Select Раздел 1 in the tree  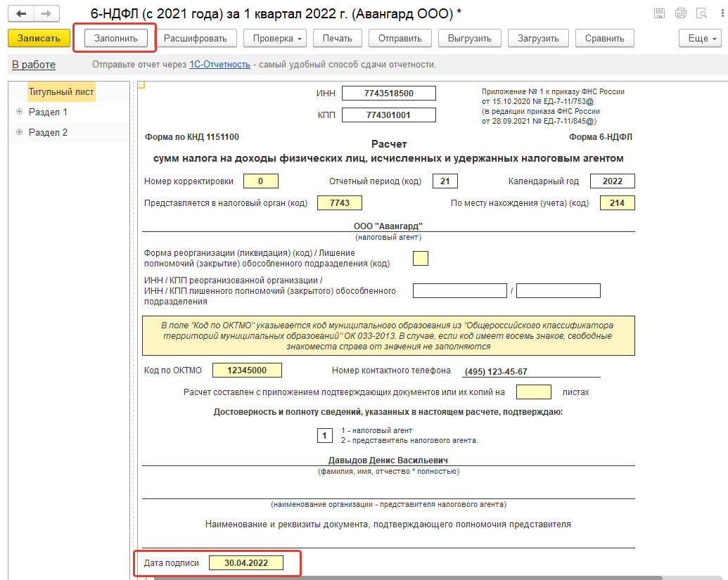(48, 112)
